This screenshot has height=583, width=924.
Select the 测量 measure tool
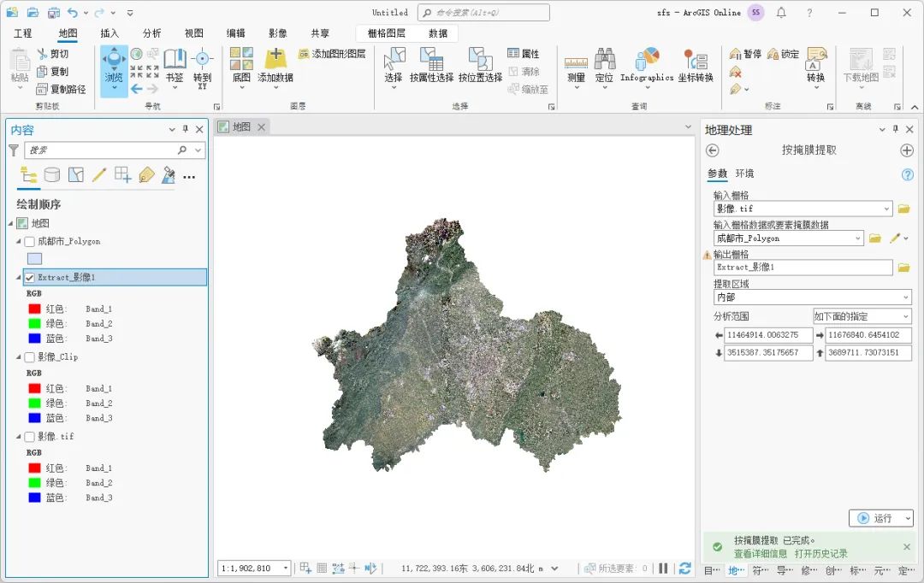576,70
